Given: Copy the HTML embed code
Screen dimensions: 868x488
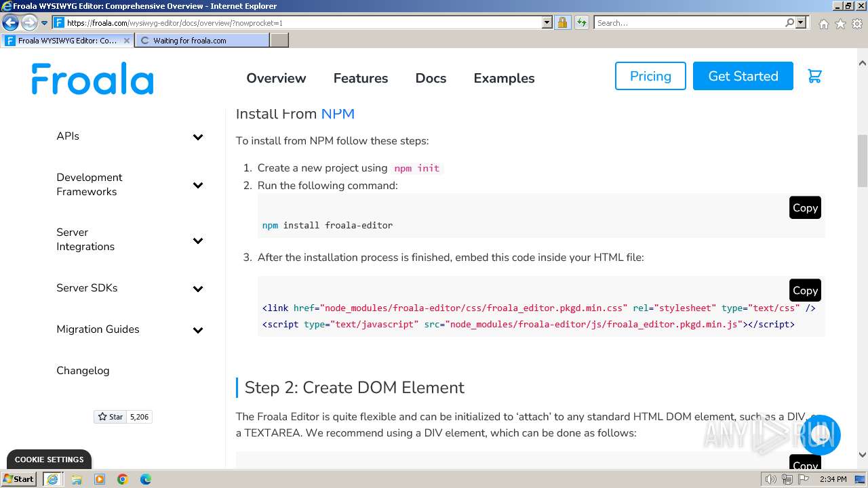Looking at the screenshot, I should coord(805,290).
